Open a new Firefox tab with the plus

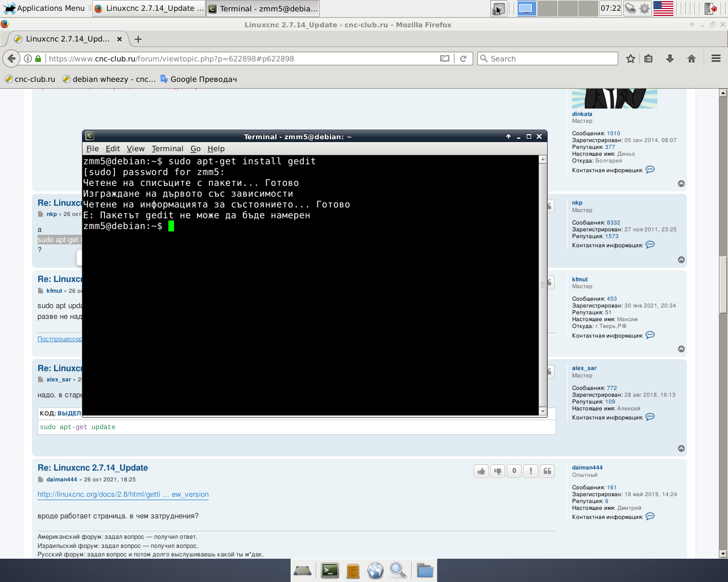click(x=138, y=39)
